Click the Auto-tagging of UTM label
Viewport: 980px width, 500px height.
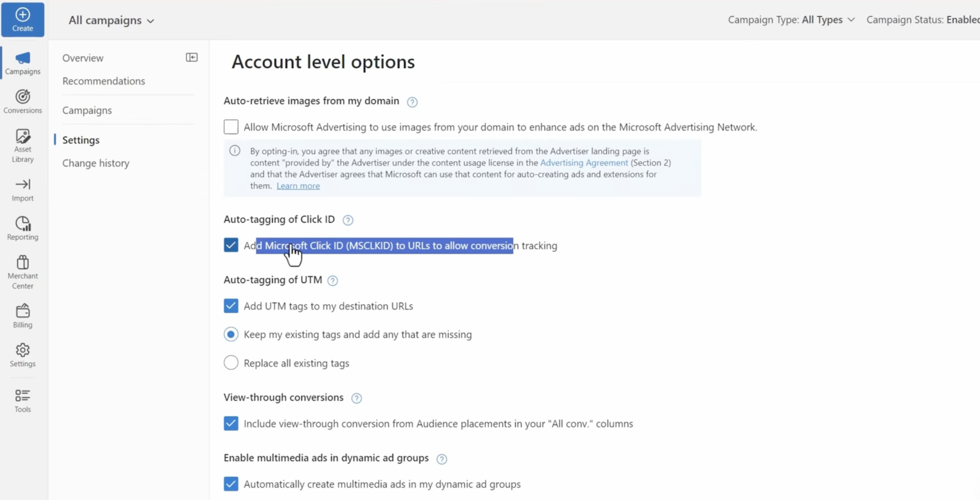(x=273, y=280)
